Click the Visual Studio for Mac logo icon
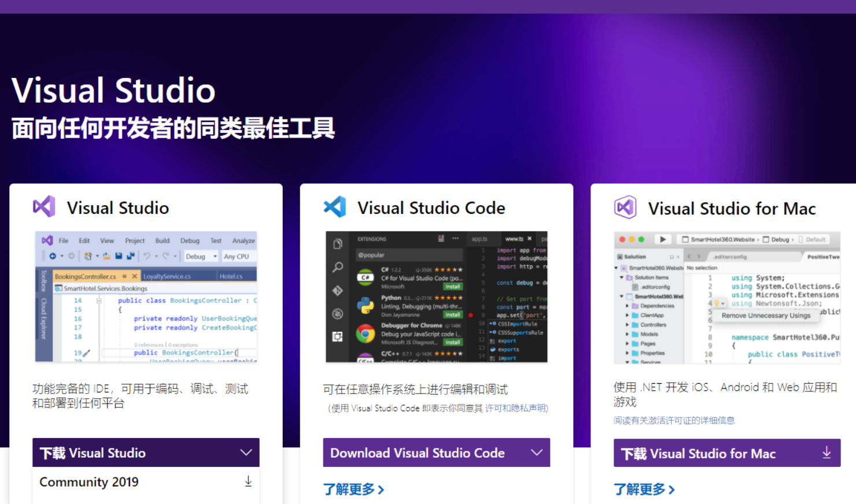The height and width of the screenshot is (504, 856). pyautogui.click(x=625, y=207)
